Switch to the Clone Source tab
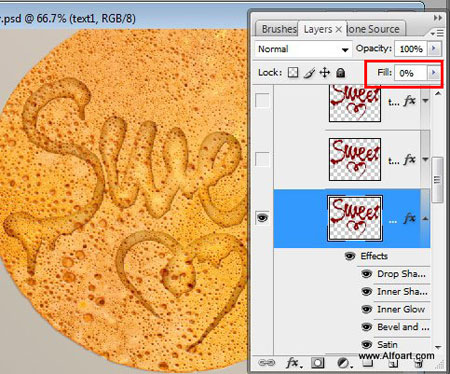This screenshot has width=450, height=374. pos(375,29)
